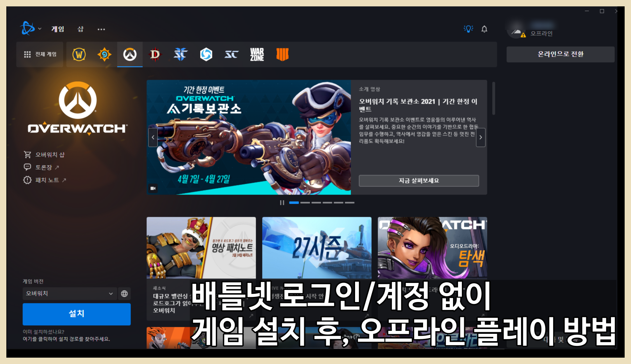Select the Hearthstone icon
Viewport: 631px width, 364px height.
[x=104, y=54]
